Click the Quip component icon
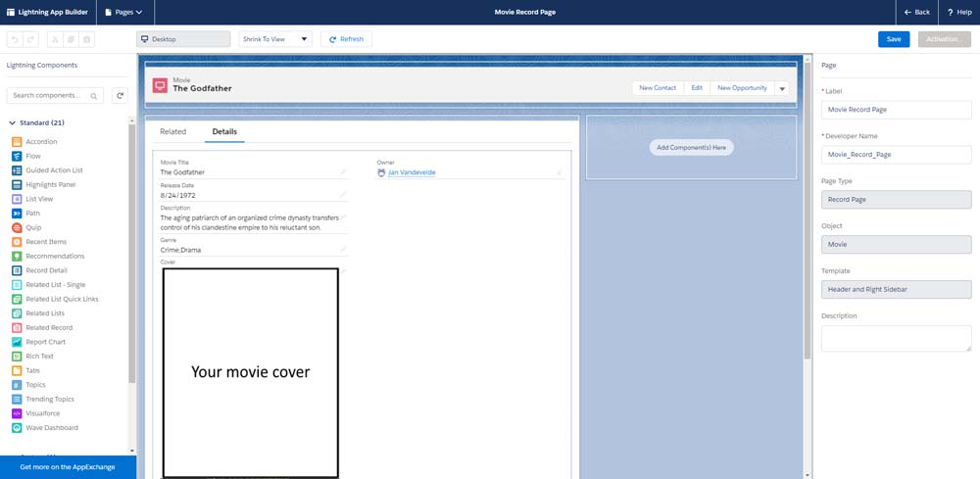This screenshot has height=479, width=980. tap(18, 227)
